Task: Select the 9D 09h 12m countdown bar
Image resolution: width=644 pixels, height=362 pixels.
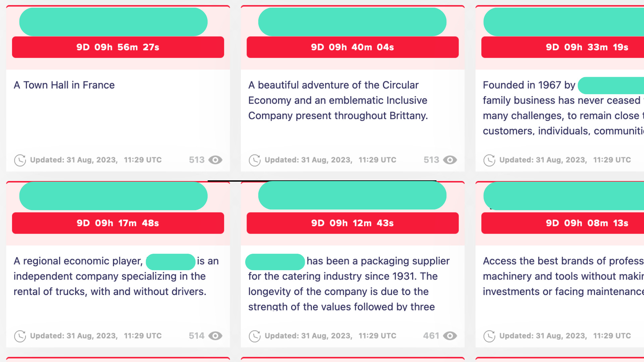Action: [353, 223]
